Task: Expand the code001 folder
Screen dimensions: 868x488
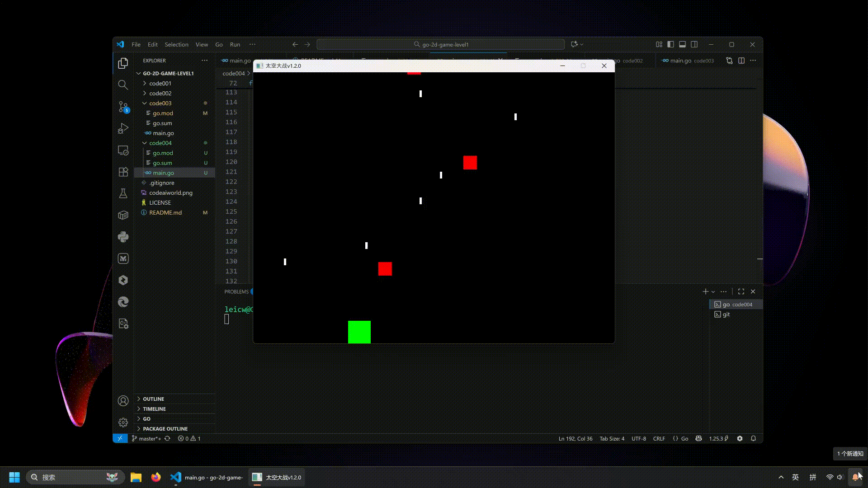Action: click(x=160, y=83)
